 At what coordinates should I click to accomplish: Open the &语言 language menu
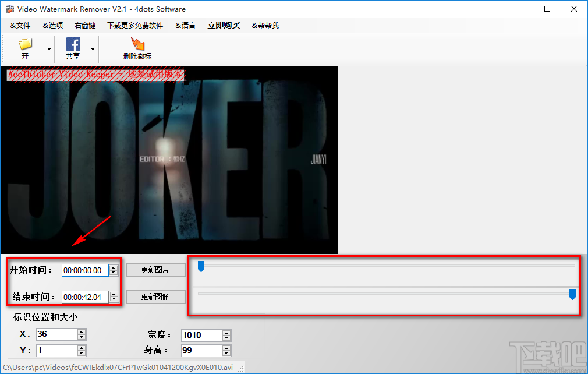[x=185, y=25]
